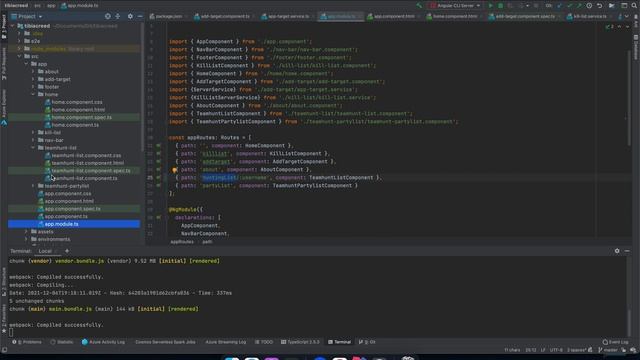Click the Git commit checkmark icon
640x360 pixels.
coord(569,6)
